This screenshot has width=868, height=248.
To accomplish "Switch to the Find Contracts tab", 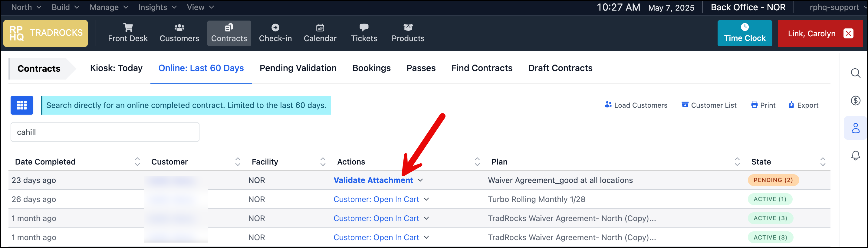I will coord(482,68).
